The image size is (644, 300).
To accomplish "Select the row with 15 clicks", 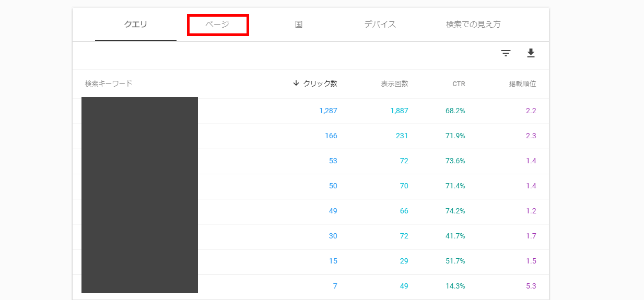I will 333,261.
